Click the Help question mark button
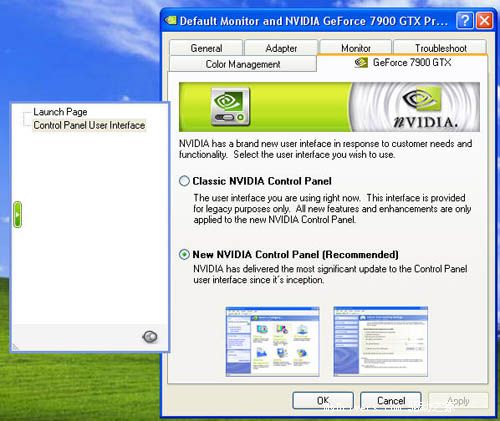The width and height of the screenshot is (500, 421). 464,21
